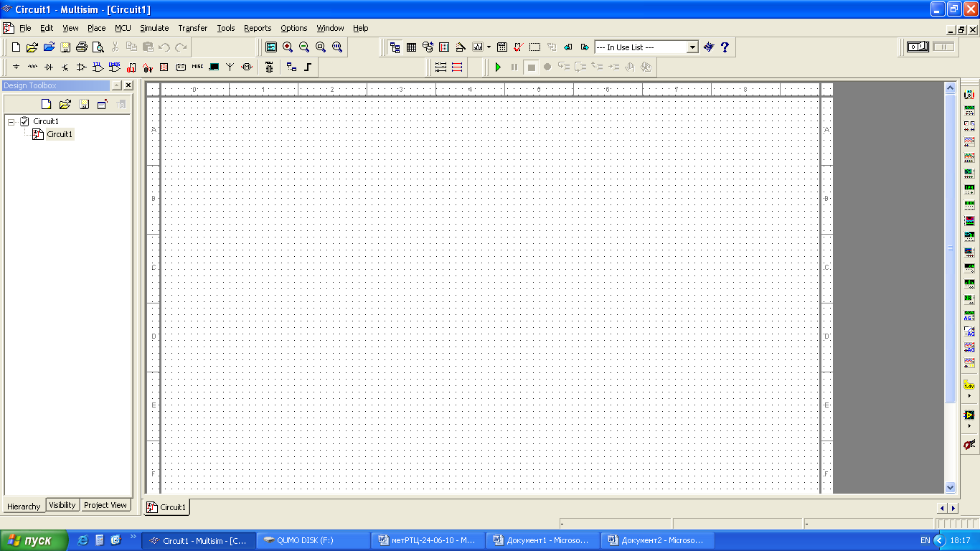Place an Analog component (op-amp icon)
Viewport: 980px width, 551px height.
(82, 67)
